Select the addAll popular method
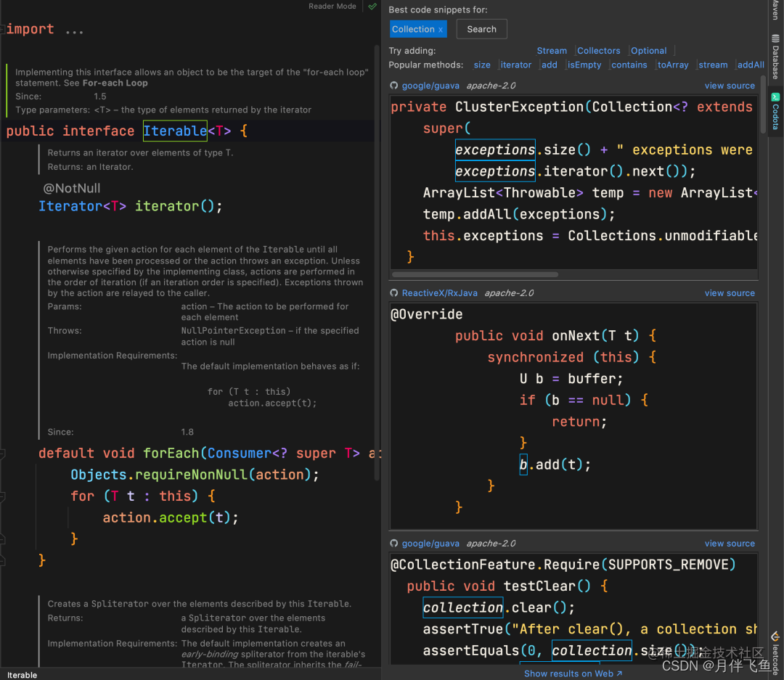Viewport: 784px width, 680px height. [751, 65]
